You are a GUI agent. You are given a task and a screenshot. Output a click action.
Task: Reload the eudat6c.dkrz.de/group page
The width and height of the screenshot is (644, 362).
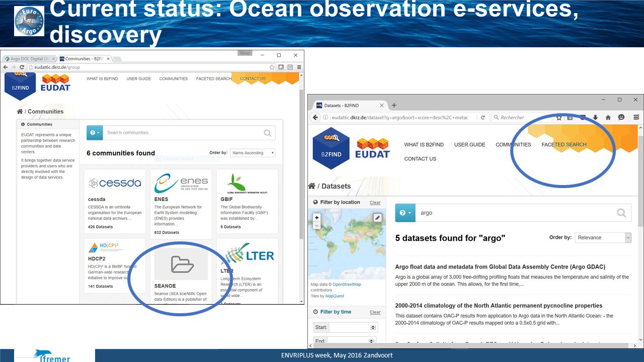point(22,67)
